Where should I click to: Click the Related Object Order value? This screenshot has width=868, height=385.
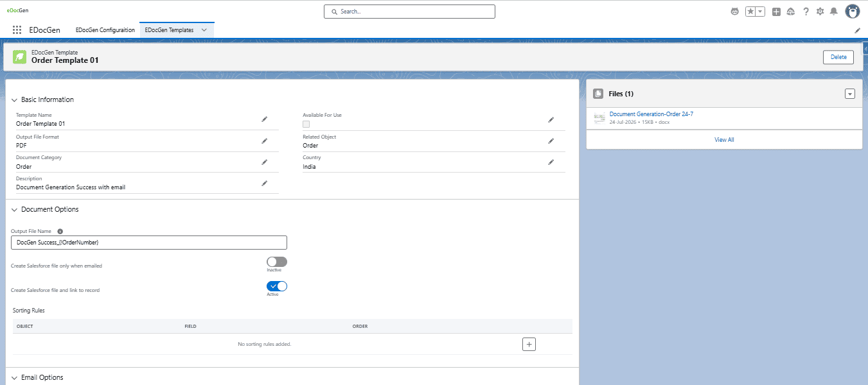[x=310, y=146]
